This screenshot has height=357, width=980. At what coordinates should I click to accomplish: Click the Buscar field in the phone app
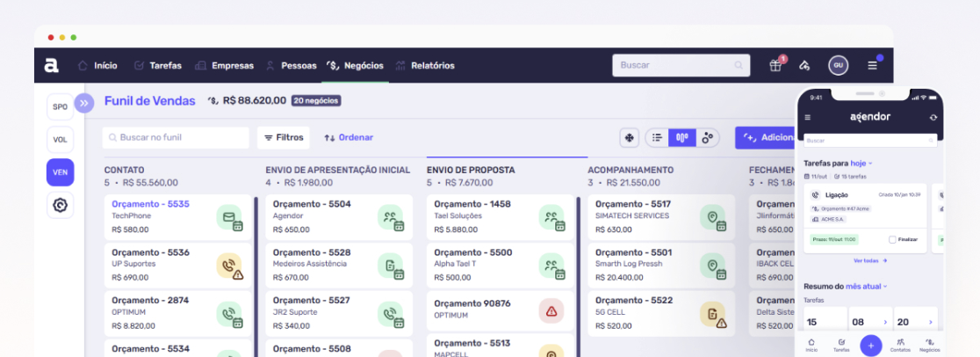[x=870, y=142]
